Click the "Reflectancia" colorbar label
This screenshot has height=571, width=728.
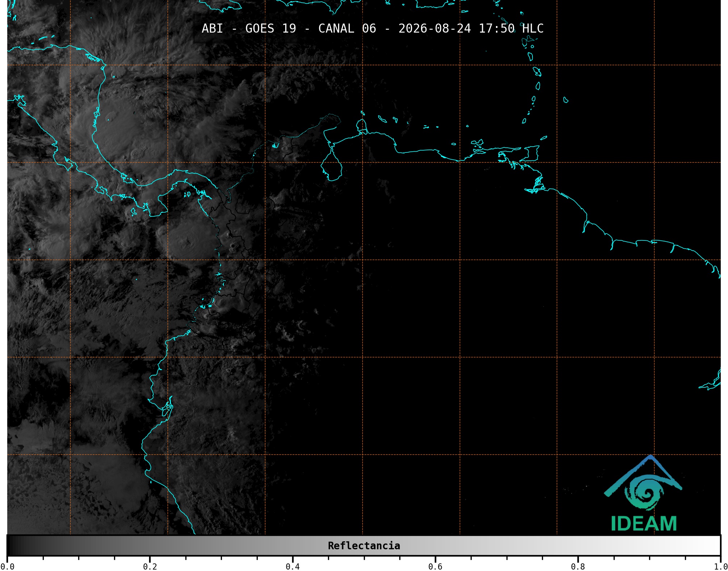[364, 546]
